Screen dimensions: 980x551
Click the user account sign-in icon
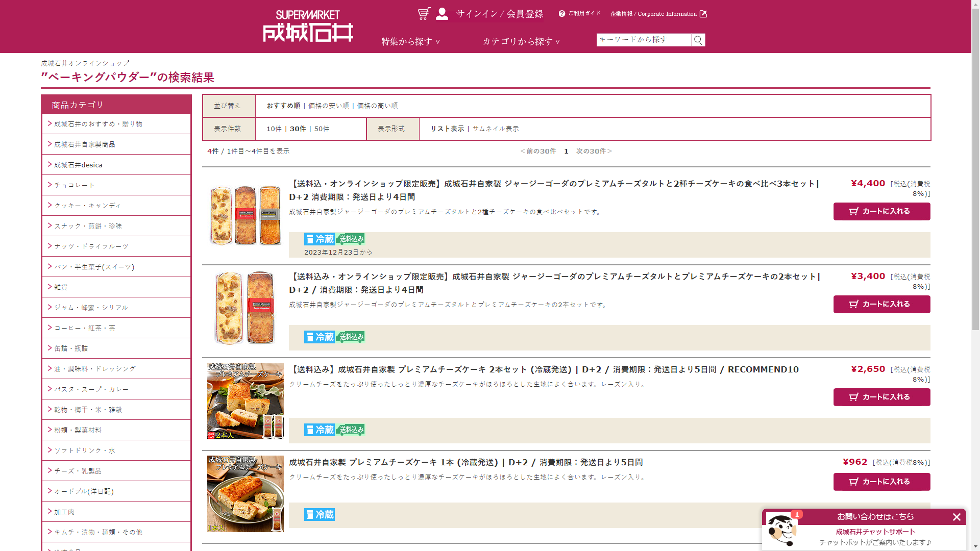[442, 14]
